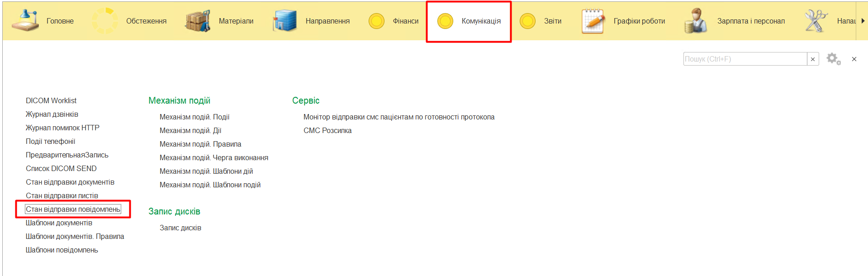Image resolution: width=868 pixels, height=276 pixels.
Task: Click the wrench and screwdriver settings icon
Action: coord(816,21)
